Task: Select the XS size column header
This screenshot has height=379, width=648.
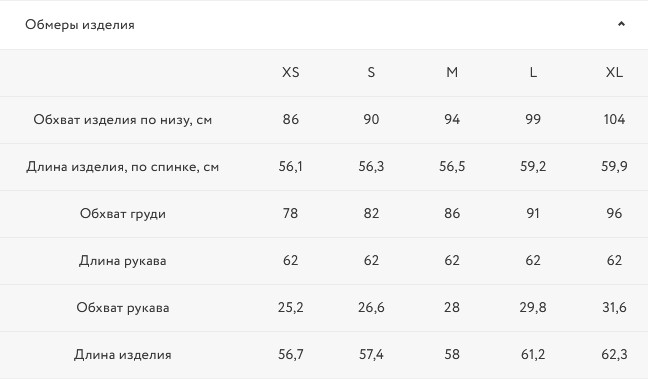Action: (x=291, y=72)
